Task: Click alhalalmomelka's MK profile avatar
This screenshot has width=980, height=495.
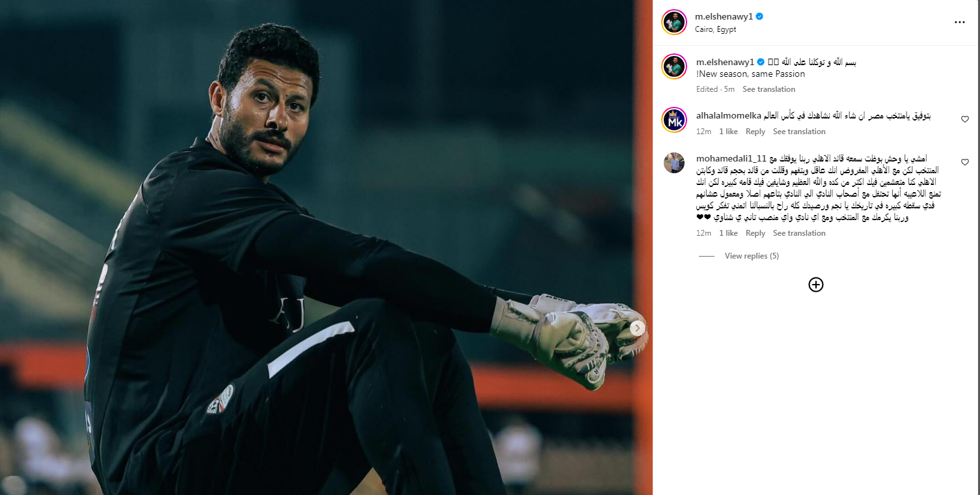Action: tap(674, 120)
